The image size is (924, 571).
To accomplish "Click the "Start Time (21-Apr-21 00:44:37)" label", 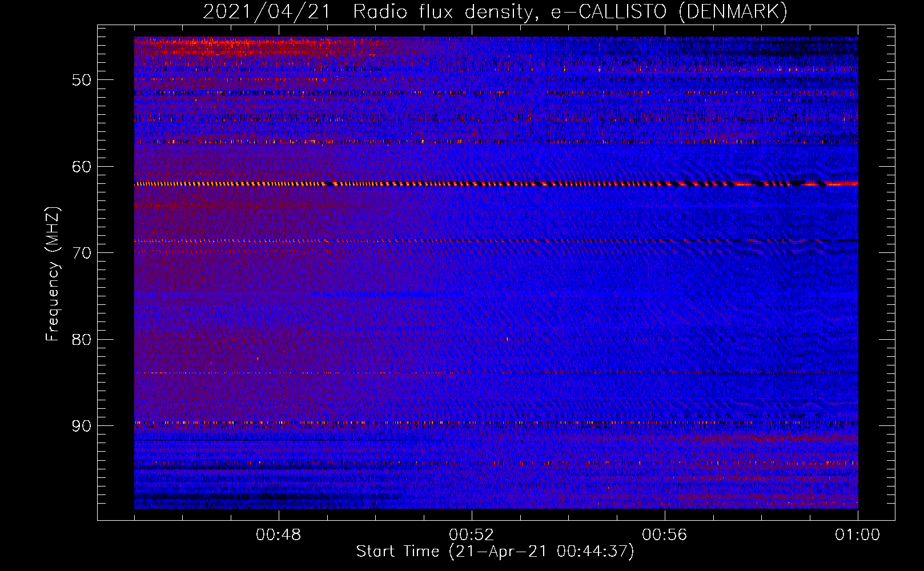I will click(x=495, y=552).
